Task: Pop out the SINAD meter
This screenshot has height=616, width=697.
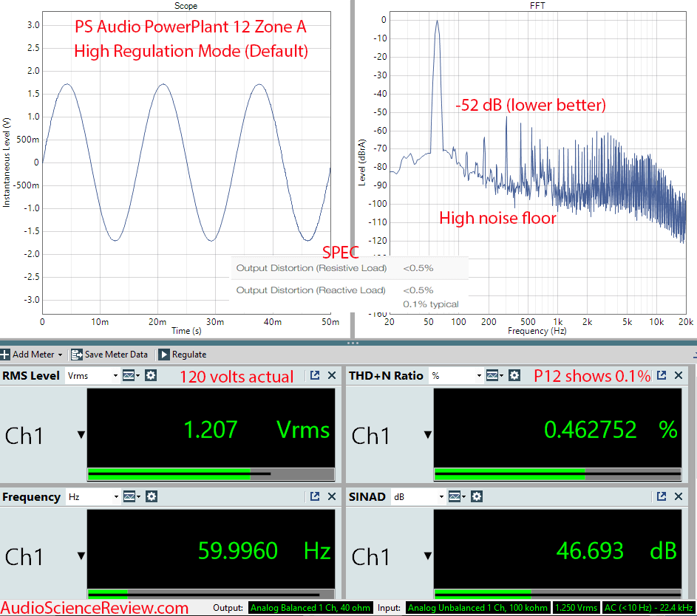Action: point(662,496)
